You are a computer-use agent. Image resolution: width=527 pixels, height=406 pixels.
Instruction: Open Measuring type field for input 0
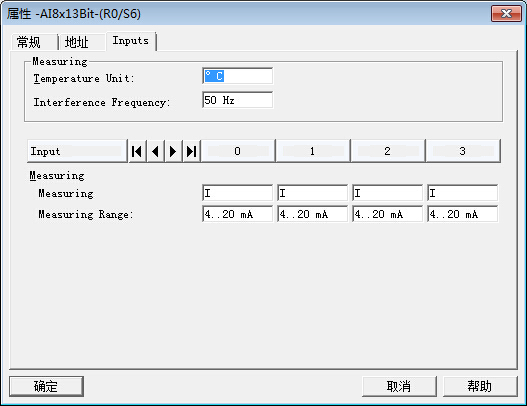pos(238,193)
